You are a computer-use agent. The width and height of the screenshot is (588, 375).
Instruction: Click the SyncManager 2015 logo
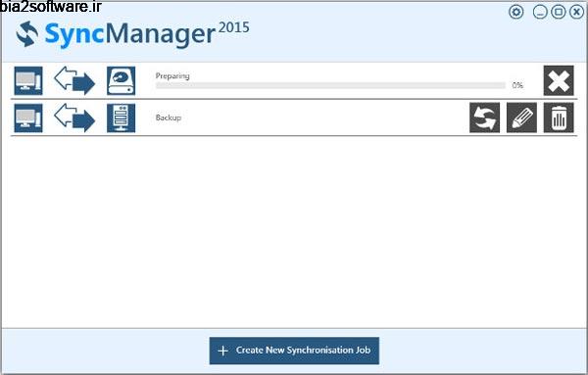click(132, 34)
